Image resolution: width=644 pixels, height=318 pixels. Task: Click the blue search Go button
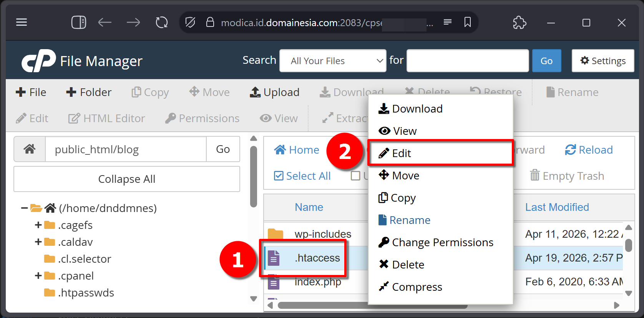pos(546,61)
